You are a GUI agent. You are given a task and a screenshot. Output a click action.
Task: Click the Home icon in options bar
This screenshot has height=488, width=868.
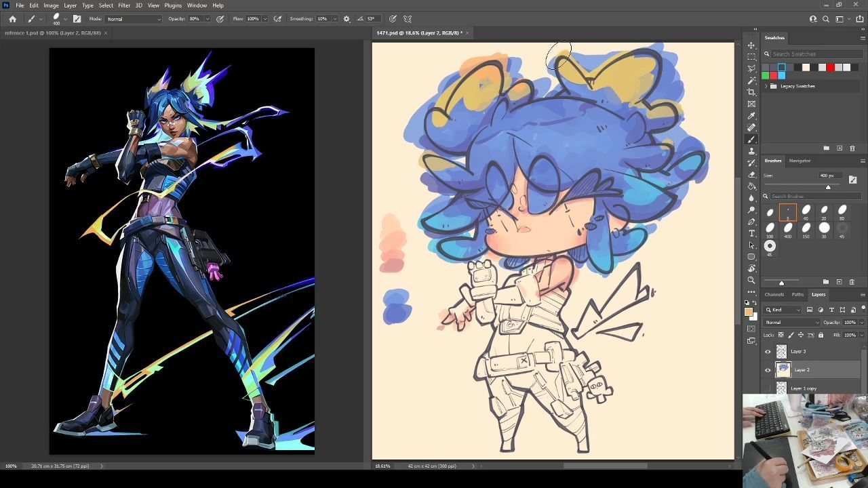point(12,19)
